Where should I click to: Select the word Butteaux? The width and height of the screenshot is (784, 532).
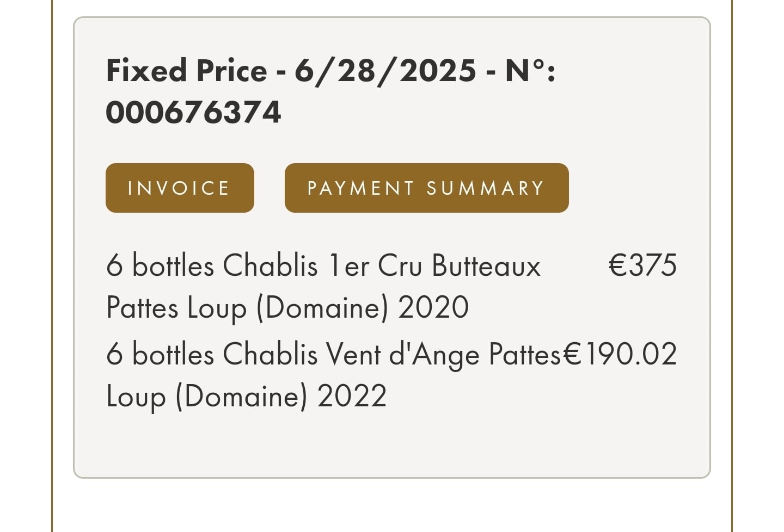[486, 265]
